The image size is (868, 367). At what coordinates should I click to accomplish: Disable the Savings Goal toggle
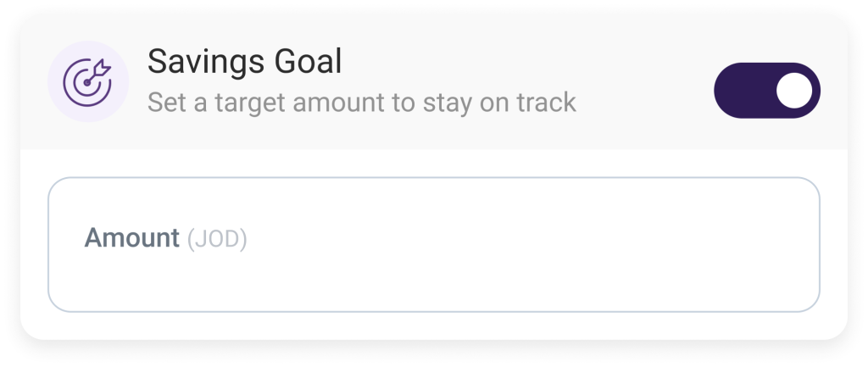point(767,90)
